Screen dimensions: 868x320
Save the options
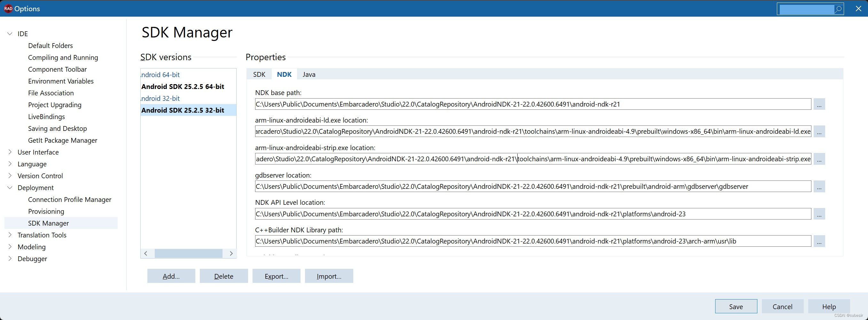tap(736, 306)
